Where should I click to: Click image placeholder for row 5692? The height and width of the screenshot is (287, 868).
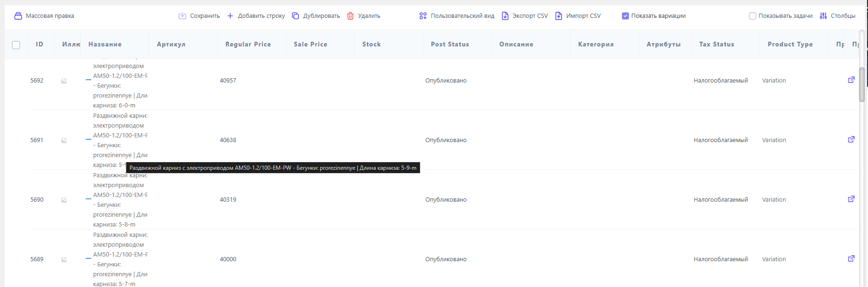click(64, 81)
